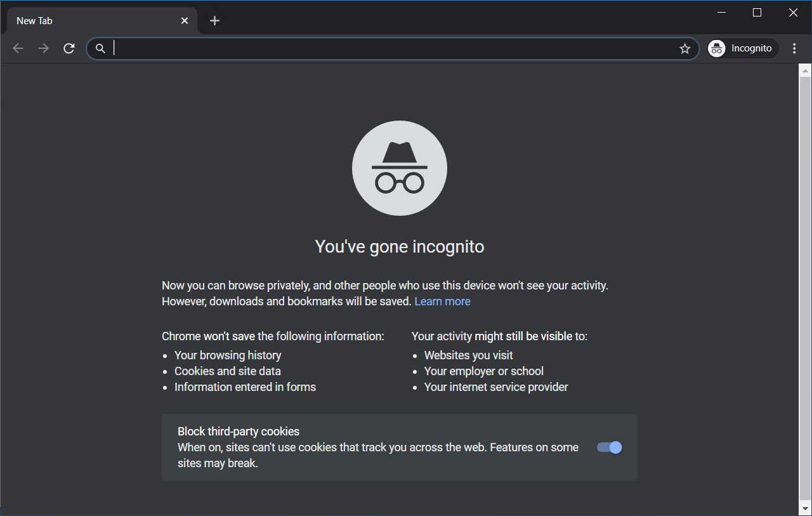Reload the current page
The image size is (812, 516).
coord(69,48)
